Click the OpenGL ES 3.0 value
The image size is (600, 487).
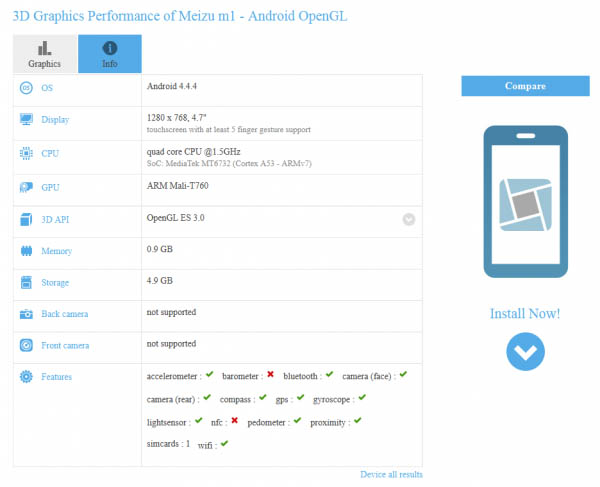[x=176, y=218]
